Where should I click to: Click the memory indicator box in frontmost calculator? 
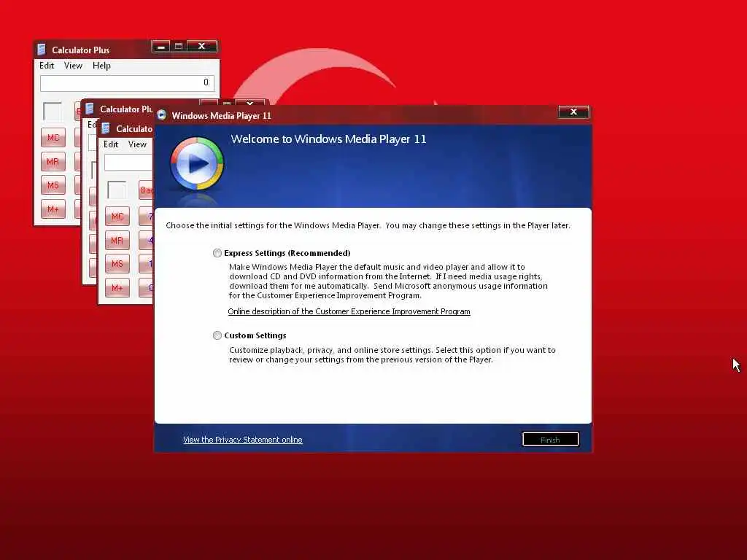pyautogui.click(x=117, y=190)
